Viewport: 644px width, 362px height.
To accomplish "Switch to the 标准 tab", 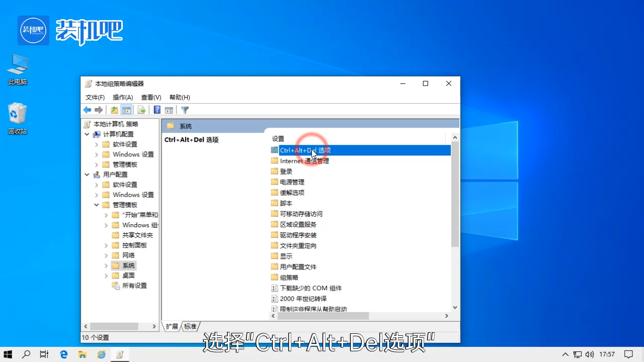I will [x=190, y=326].
